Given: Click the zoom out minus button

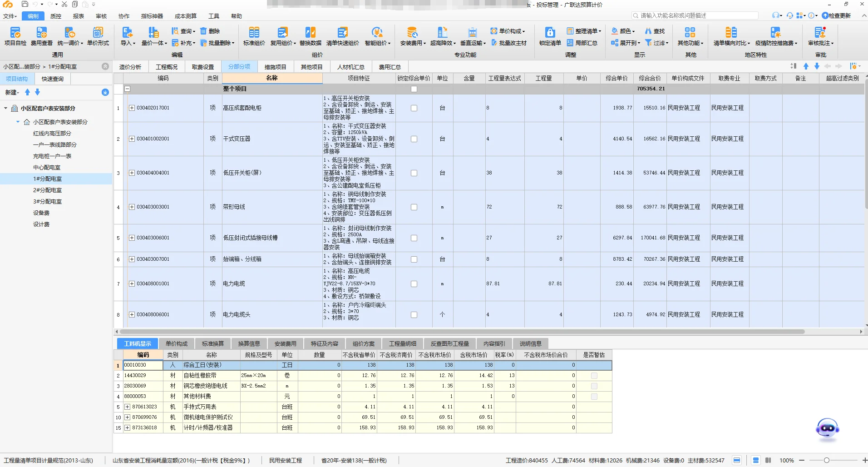Looking at the screenshot, I should (802, 460).
